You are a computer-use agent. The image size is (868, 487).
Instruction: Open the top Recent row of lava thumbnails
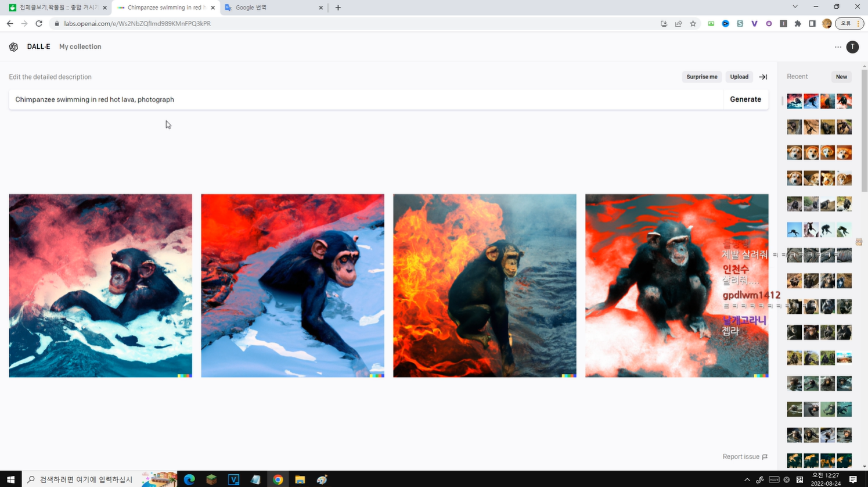click(x=819, y=101)
